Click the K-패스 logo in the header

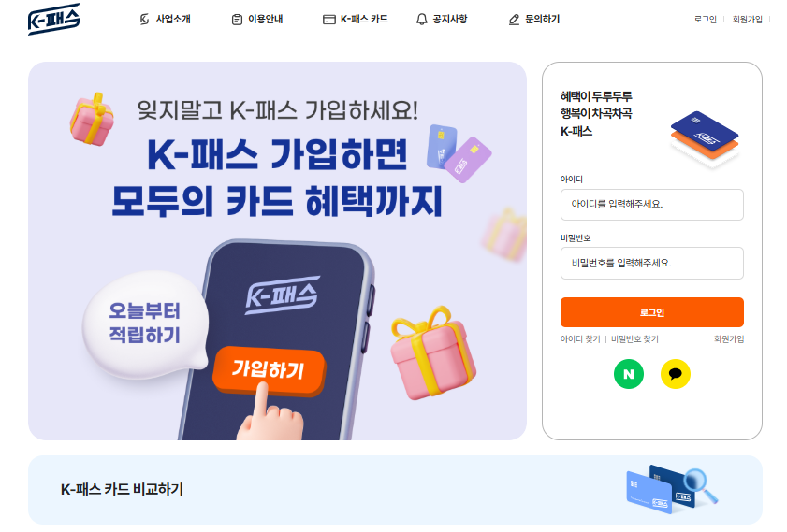coord(53,19)
